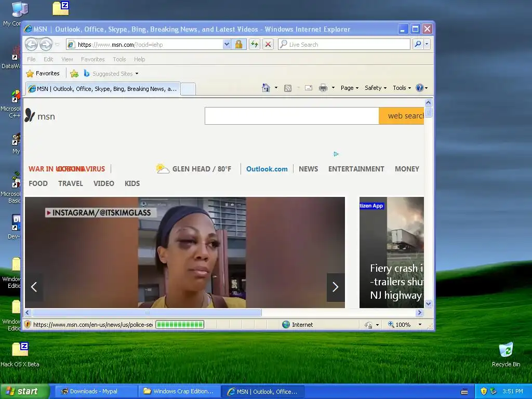Open the address bar URL dropdown

click(227, 44)
